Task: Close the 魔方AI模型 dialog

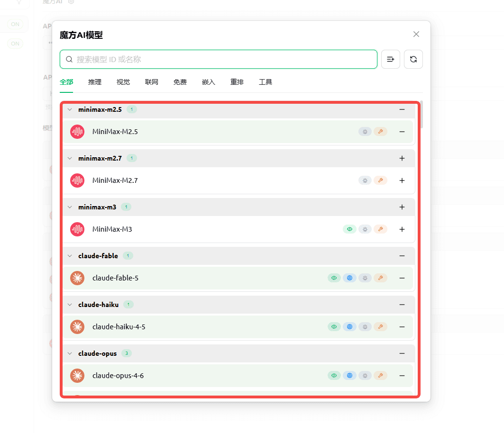Action: [416, 35]
